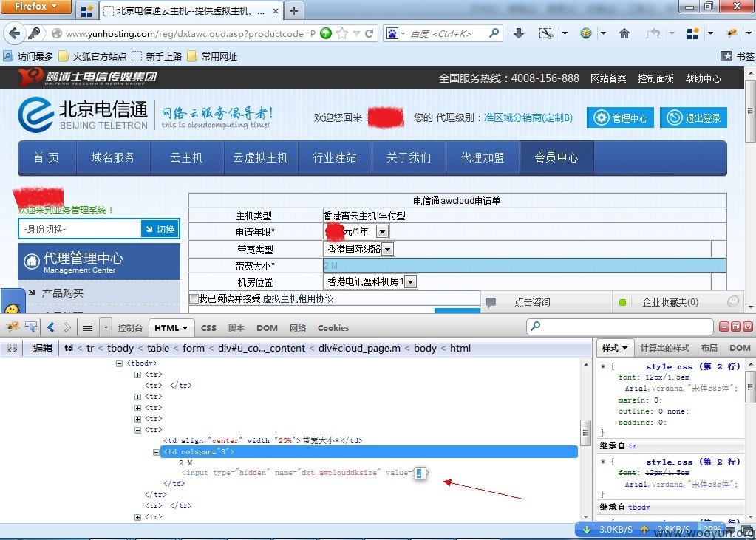756x540 pixels.
Task: Open 产品购买 in the left sidebar
Action: click(62, 293)
